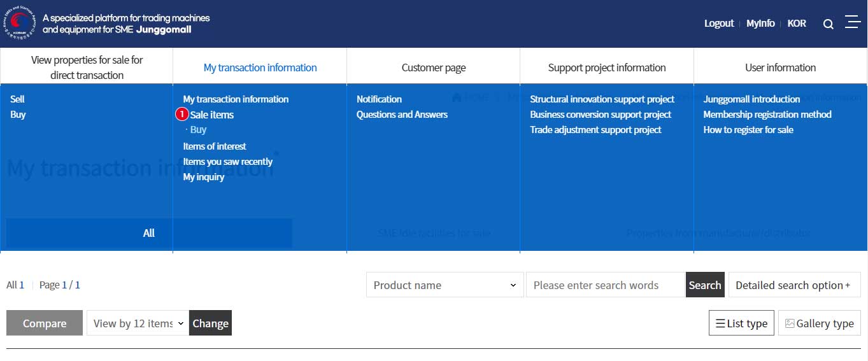Image resolution: width=868 pixels, height=361 pixels.
Task: Open My transaction information submenu heading
Action: tap(236, 99)
